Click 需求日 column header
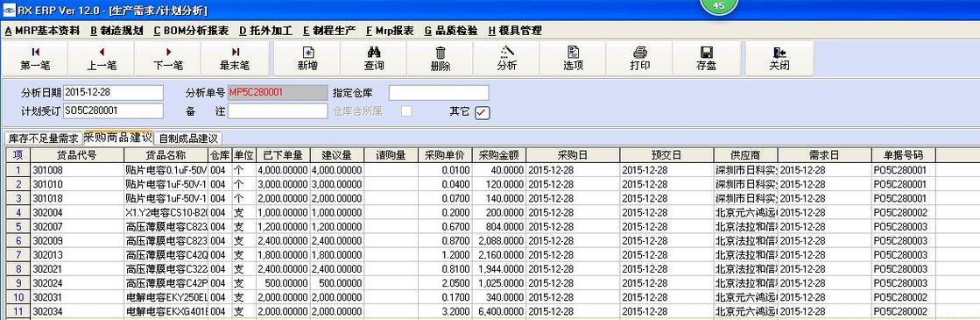The height and width of the screenshot is (320, 980). [x=825, y=154]
